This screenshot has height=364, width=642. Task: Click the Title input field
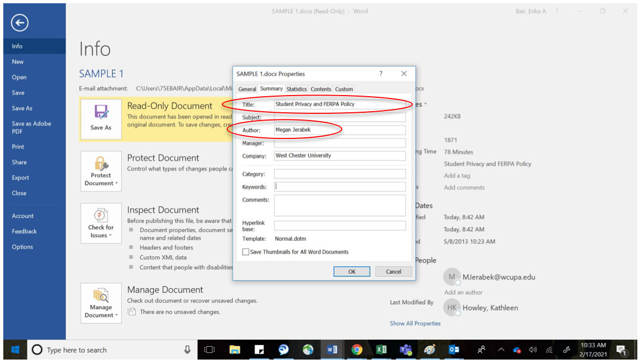click(340, 104)
